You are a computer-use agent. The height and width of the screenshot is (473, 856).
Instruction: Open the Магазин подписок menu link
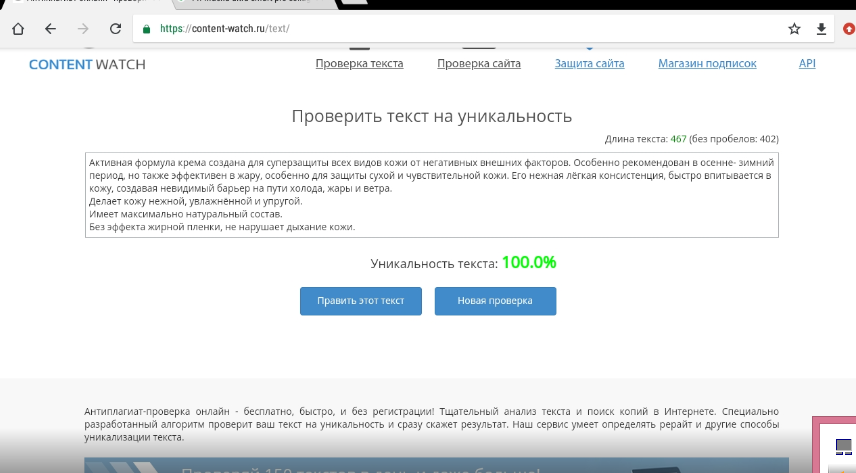707,63
